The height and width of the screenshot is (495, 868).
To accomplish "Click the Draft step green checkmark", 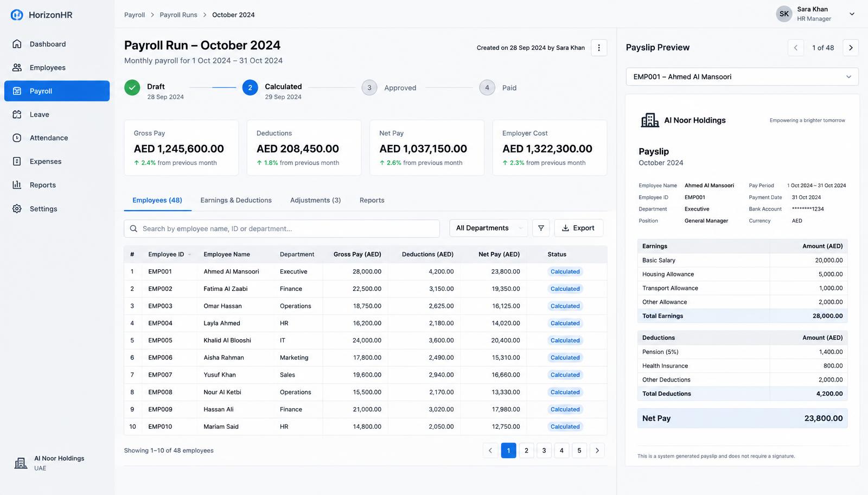I will [x=132, y=87].
